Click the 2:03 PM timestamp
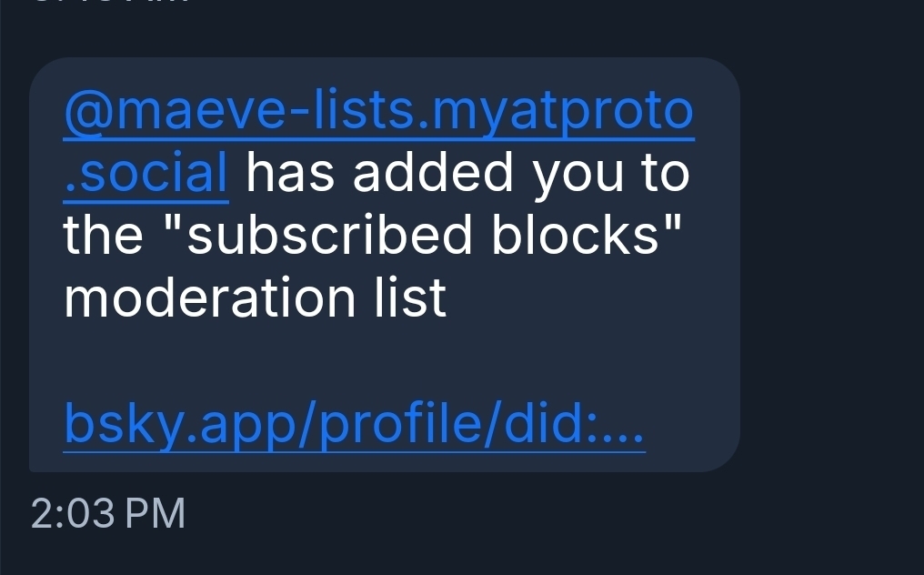The height and width of the screenshot is (575, 924). click(x=108, y=514)
